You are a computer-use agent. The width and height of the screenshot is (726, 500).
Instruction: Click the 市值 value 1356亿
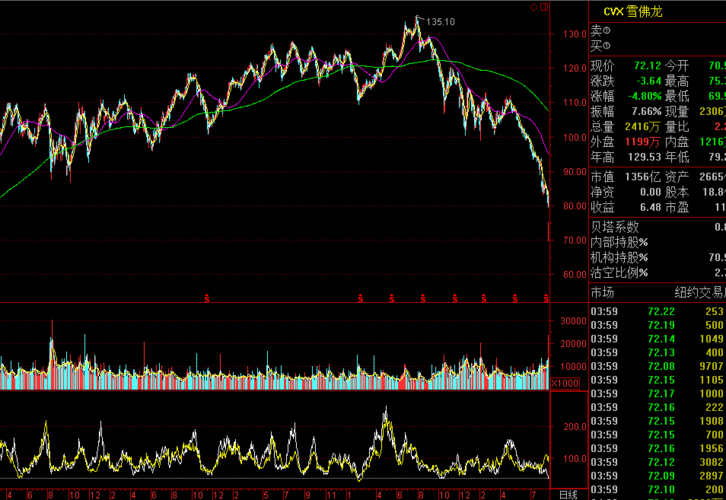pyautogui.click(x=643, y=177)
